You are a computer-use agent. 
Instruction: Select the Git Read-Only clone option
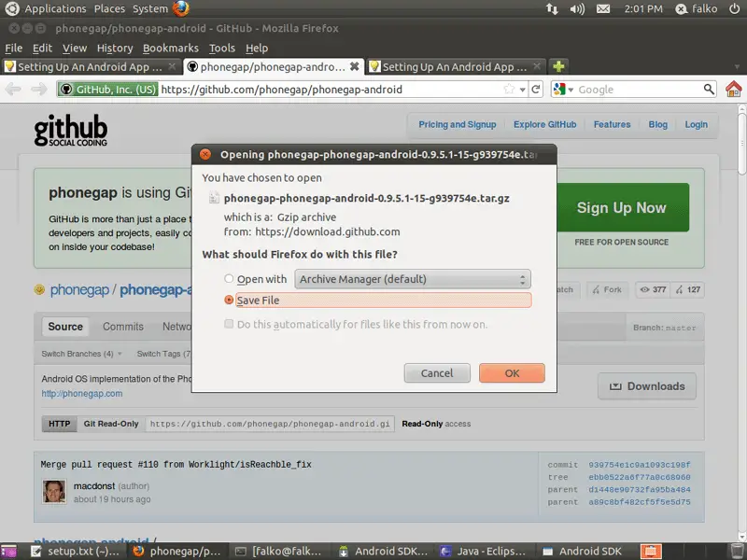click(x=111, y=424)
